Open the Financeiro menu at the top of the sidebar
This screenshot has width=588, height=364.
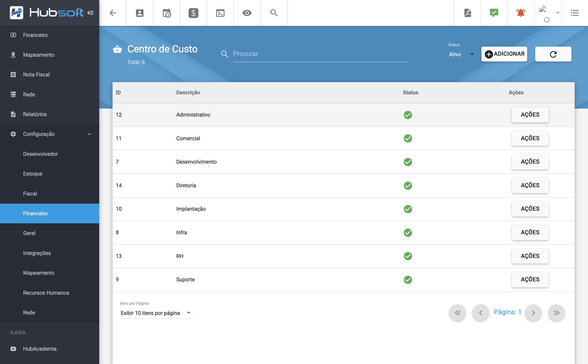click(50, 35)
